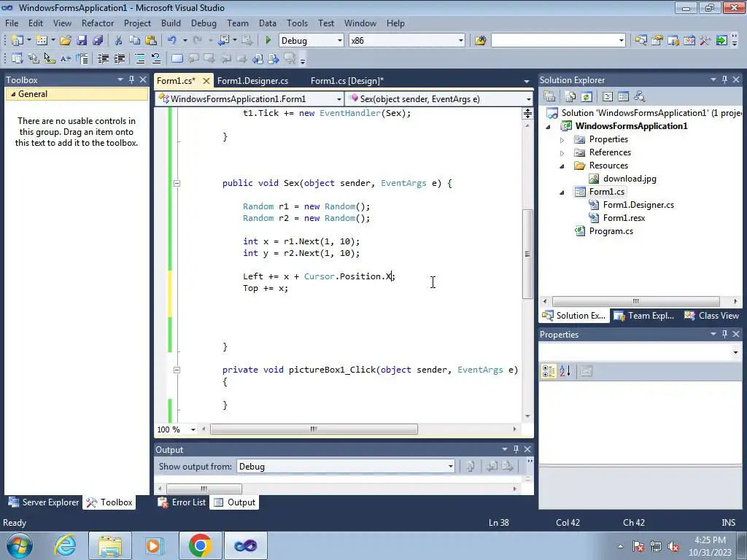Switch to the Form1.Designer.cs tab

click(x=252, y=81)
